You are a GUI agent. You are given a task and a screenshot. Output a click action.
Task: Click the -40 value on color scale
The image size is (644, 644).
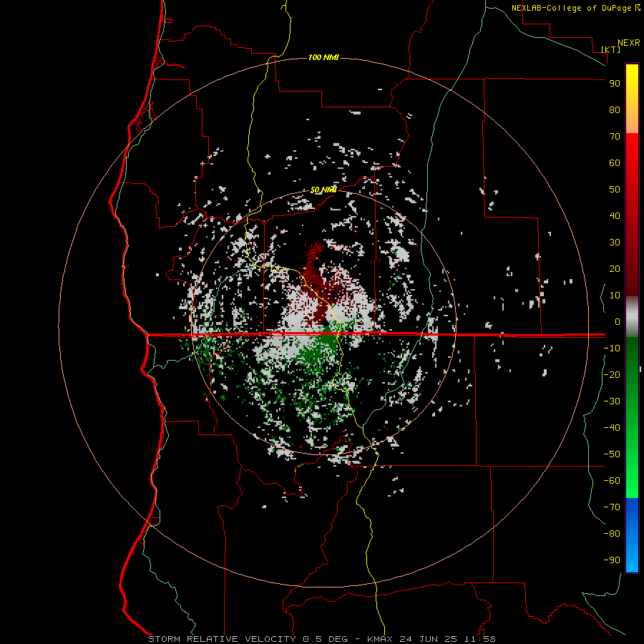click(612, 428)
